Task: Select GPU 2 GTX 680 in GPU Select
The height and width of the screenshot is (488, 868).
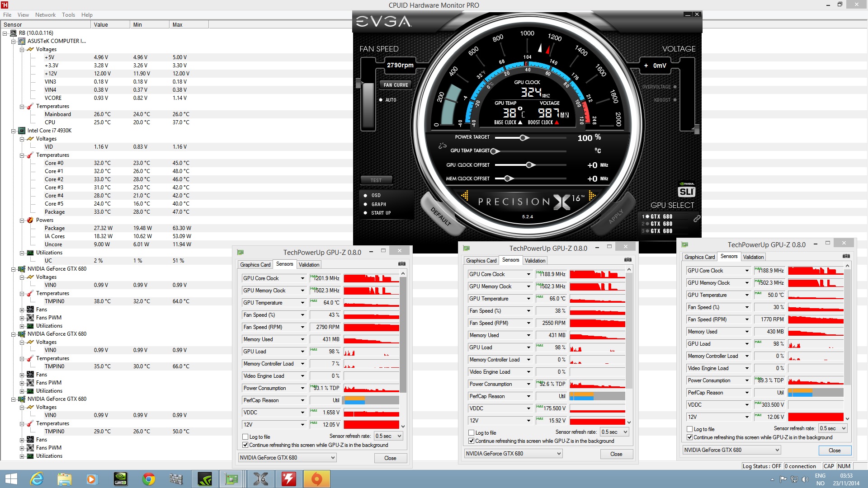Action: tap(657, 224)
